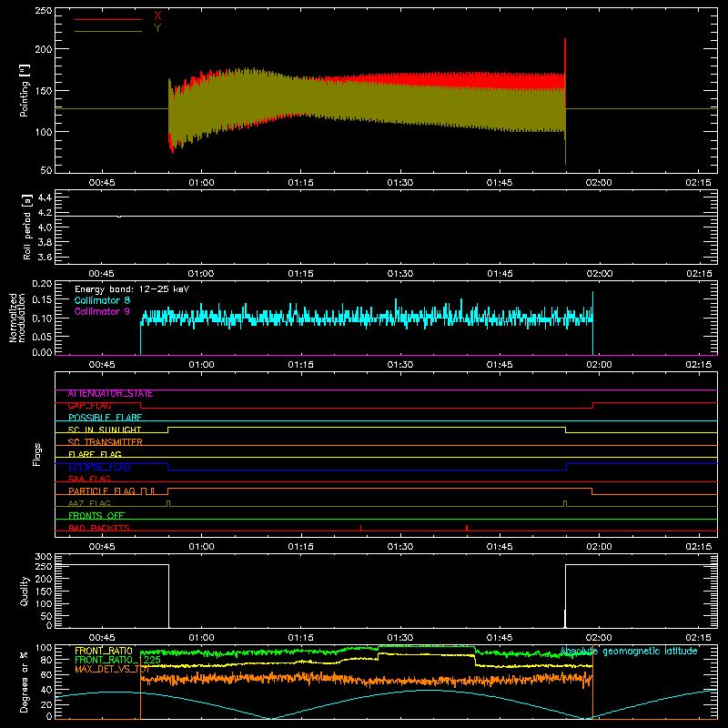Viewport: 728px width, 728px height.
Task: Click the Absolute geomagnetic latitude label
Action: pyautogui.click(x=629, y=652)
